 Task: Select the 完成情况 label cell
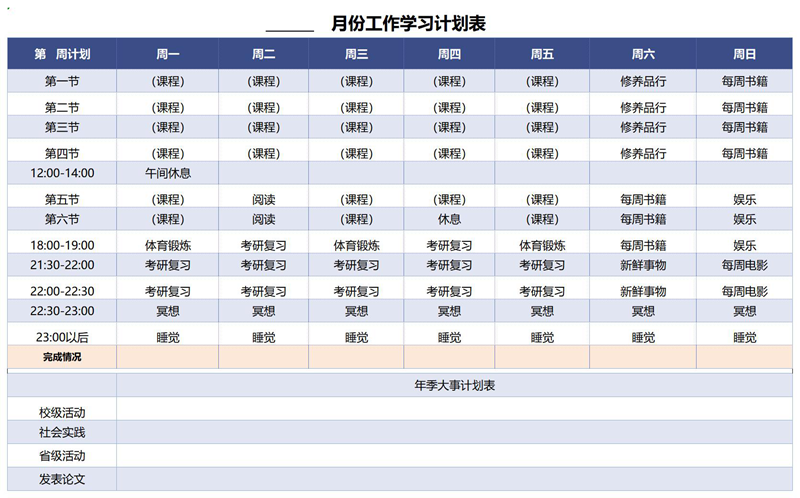coord(62,357)
